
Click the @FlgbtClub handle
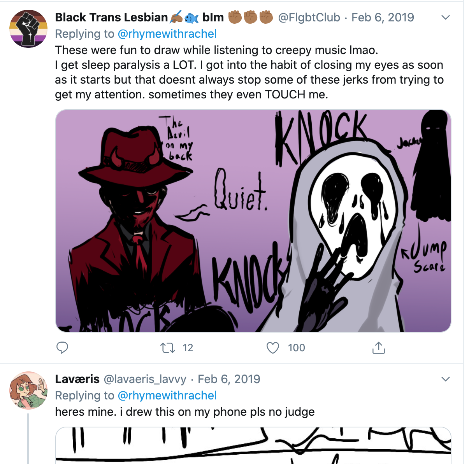[x=309, y=18]
